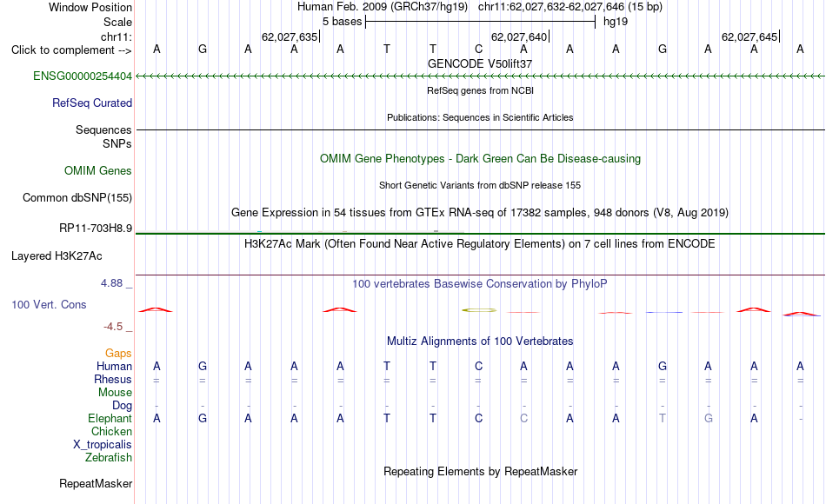This screenshot has width=826, height=504.
Task: Open the OMIM Genes track label
Action: pyautogui.click(x=97, y=170)
